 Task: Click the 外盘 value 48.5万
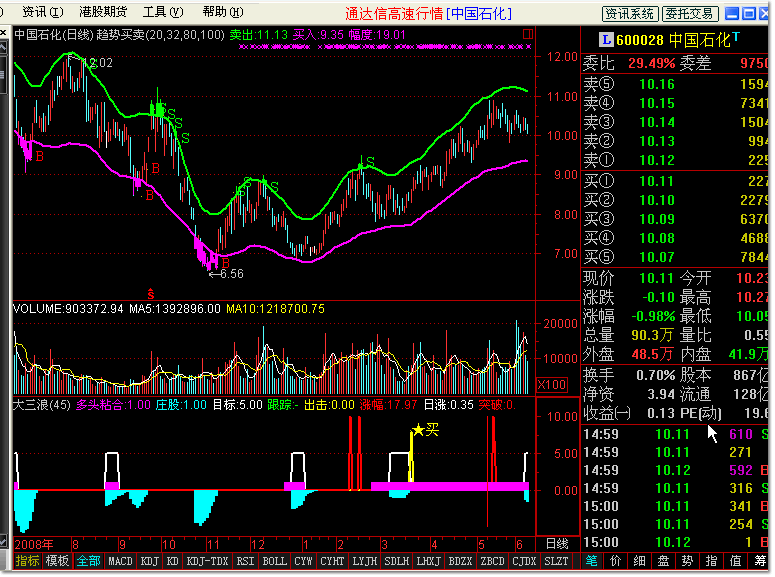pos(652,354)
